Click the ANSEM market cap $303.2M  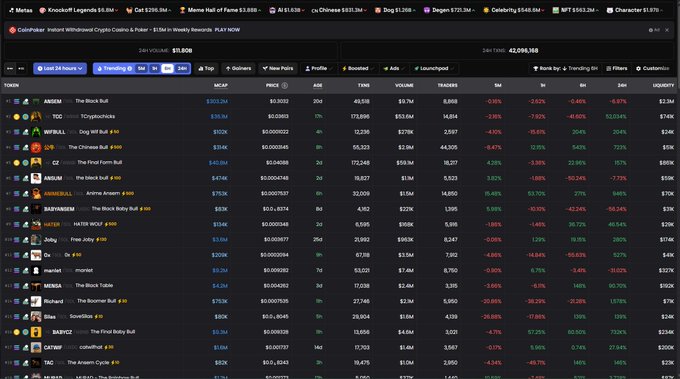pyautogui.click(x=217, y=101)
